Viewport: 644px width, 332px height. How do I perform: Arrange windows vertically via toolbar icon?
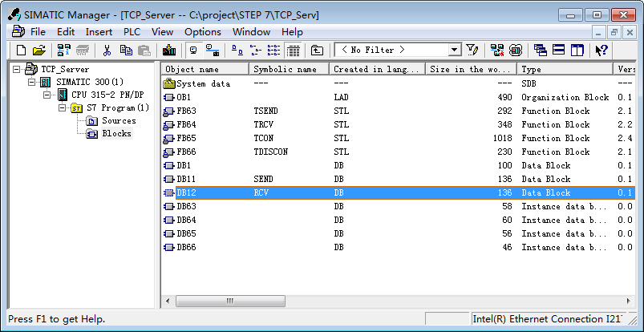coord(577,51)
